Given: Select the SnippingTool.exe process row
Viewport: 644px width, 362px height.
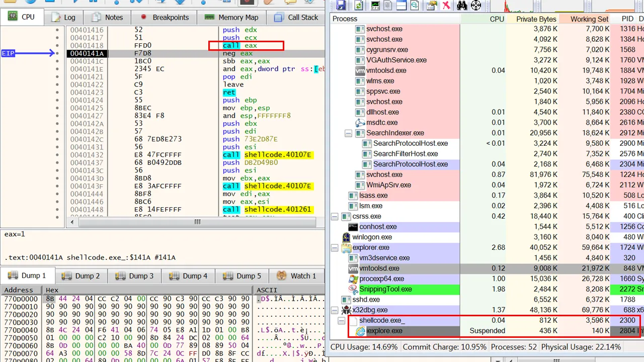Looking at the screenshot, I should 385,289.
